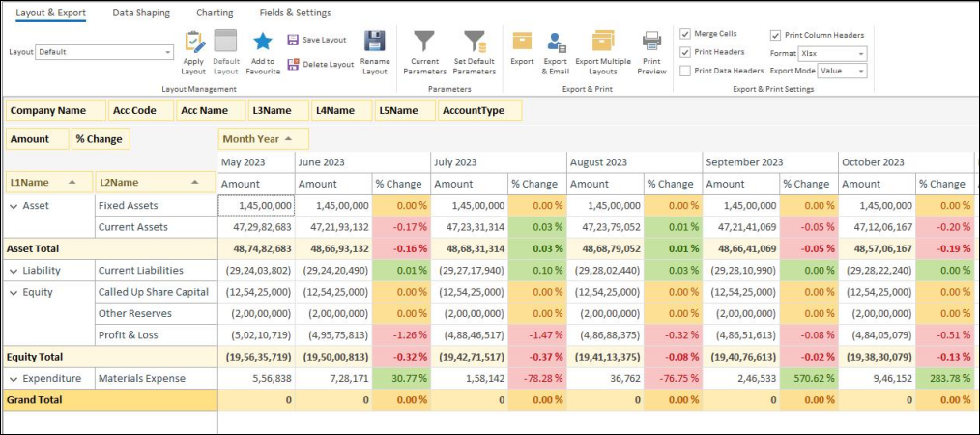This screenshot has height=435, width=980.
Task: Open the Format Xlsx dropdown
Action: (860, 53)
